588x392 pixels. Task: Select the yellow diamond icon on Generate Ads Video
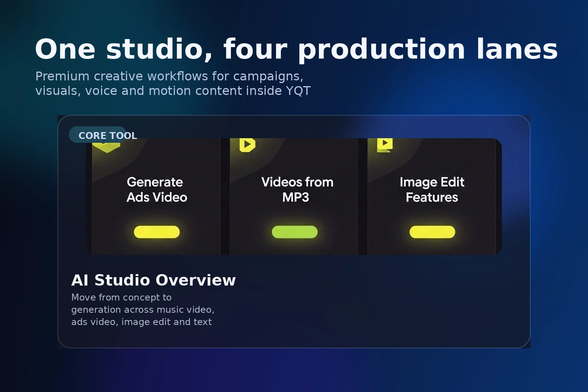click(x=107, y=145)
